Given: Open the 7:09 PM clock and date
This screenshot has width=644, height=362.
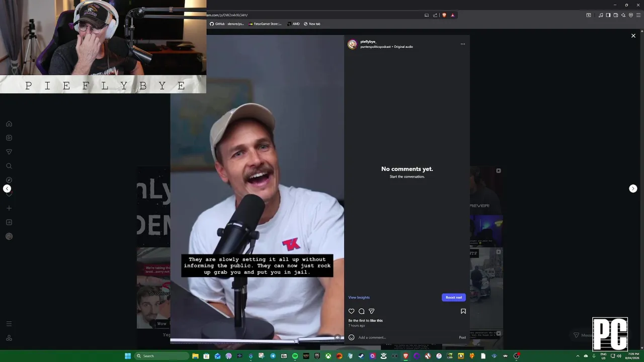Looking at the screenshot, I should (x=632, y=356).
